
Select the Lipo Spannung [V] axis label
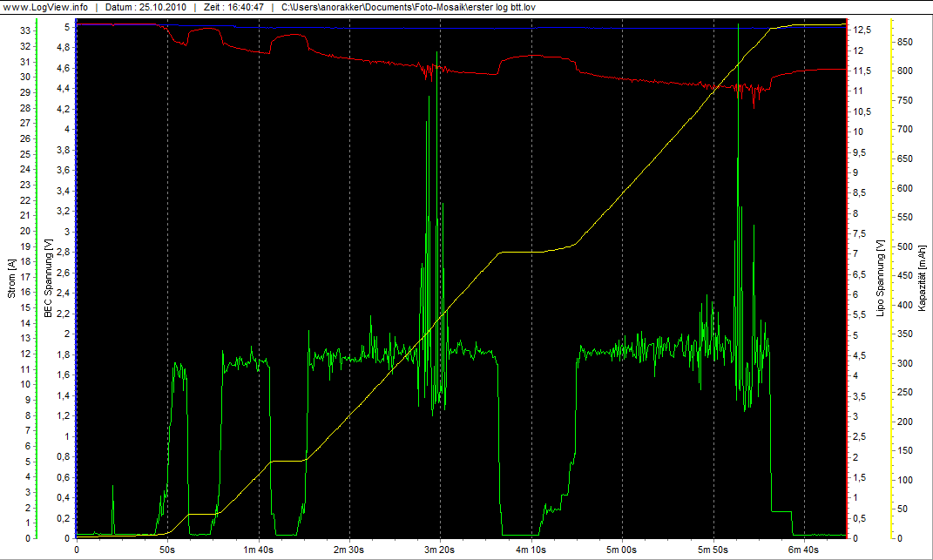click(x=881, y=279)
